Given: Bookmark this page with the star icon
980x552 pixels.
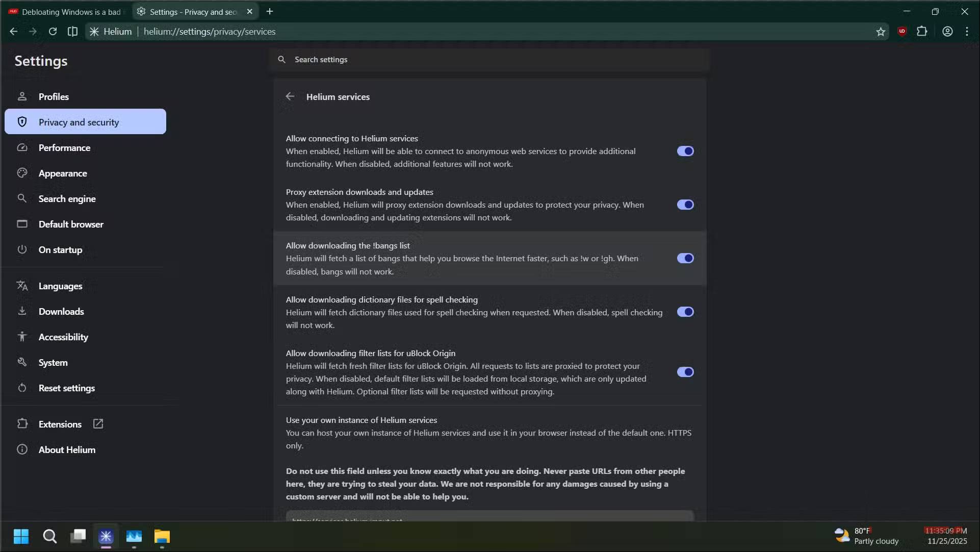Looking at the screenshot, I should pos(881,31).
